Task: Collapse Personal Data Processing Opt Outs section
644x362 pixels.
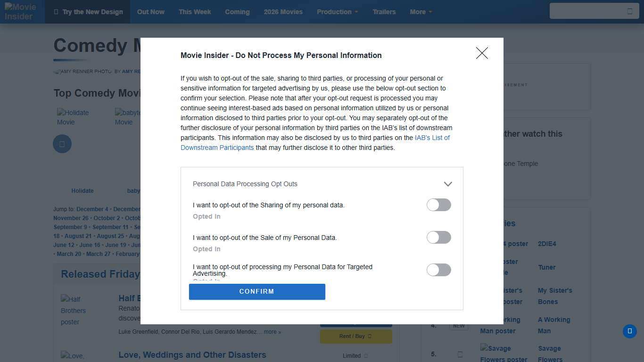Action: [447, 184]
